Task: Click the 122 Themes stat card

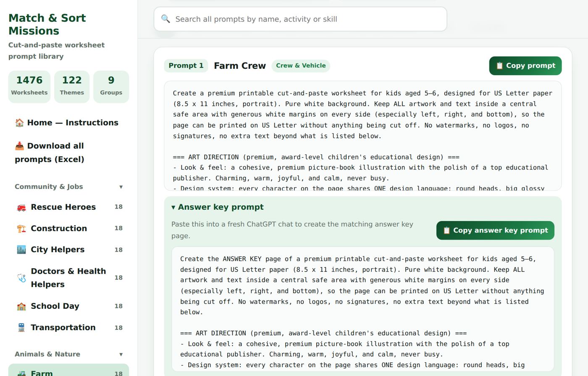Action: [72, 87]
